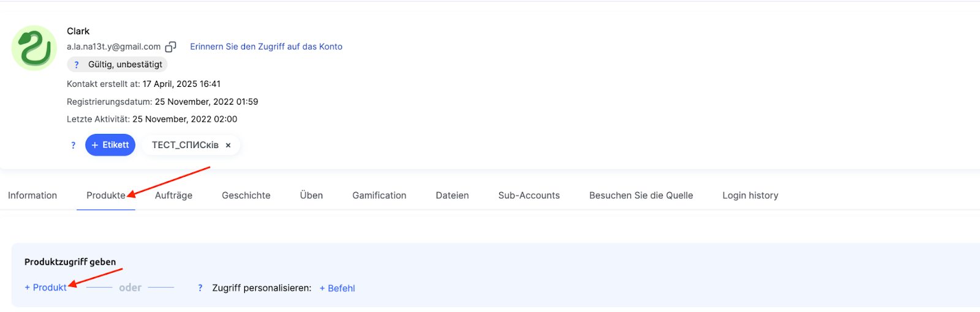Image resolution: width=980 pixels, height=312 pixels.
Task: Click the green snake profile avatar
Action: tap(34, 48)
